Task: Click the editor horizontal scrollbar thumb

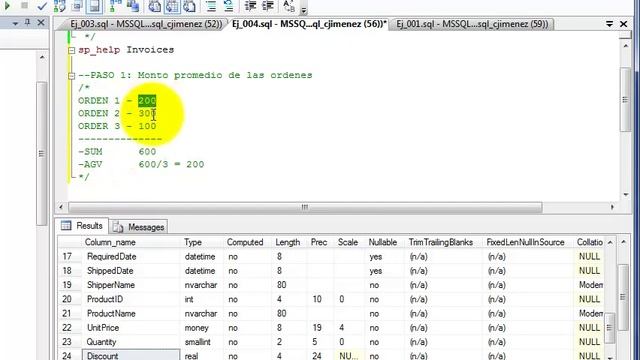Action: coord(305,207)
